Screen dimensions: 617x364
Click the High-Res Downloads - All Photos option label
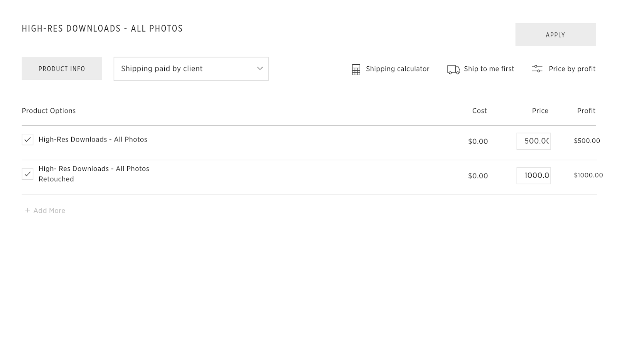coord(93,140)
